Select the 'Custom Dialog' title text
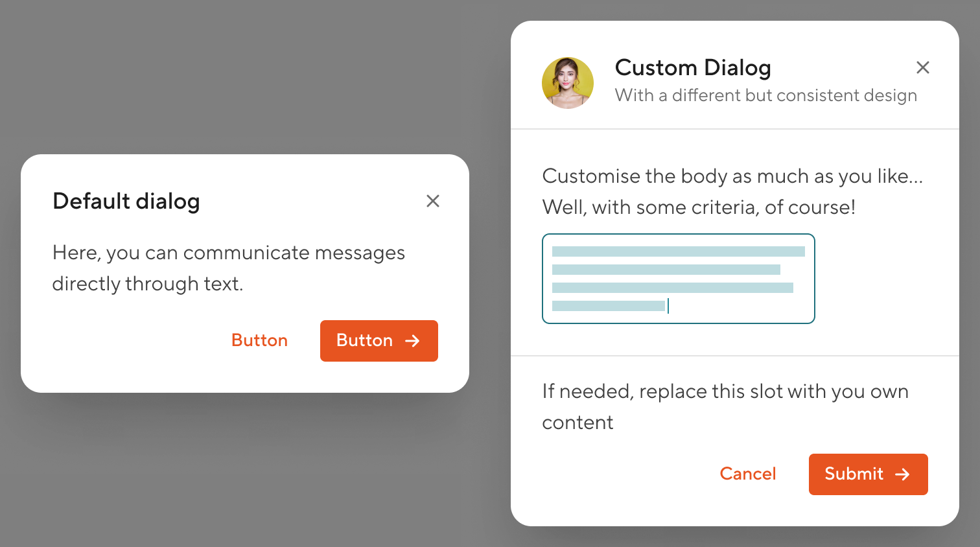Screen dimensions: 980x547 coord(693,67)
